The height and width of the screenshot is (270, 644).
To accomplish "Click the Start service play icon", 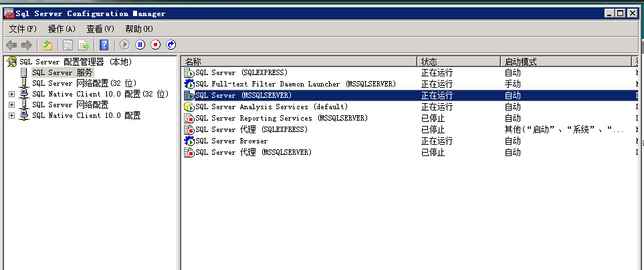I will [x=125, y=45].
